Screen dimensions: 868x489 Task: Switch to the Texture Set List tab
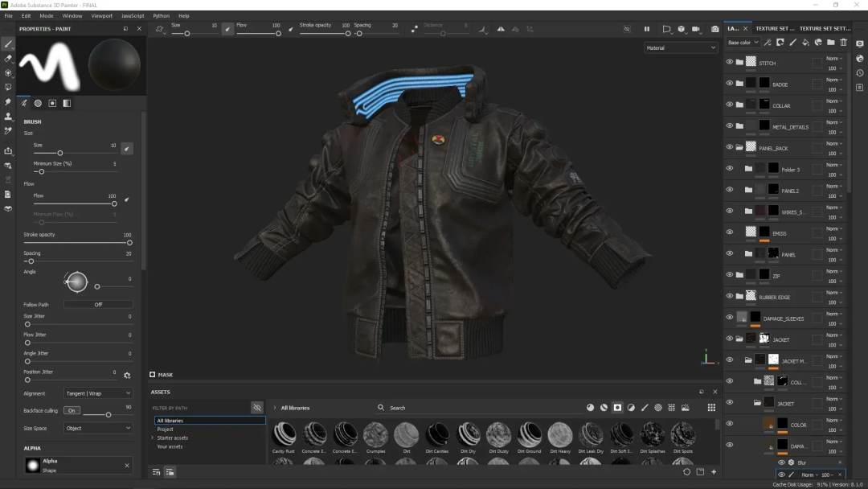tap(775, 28)
